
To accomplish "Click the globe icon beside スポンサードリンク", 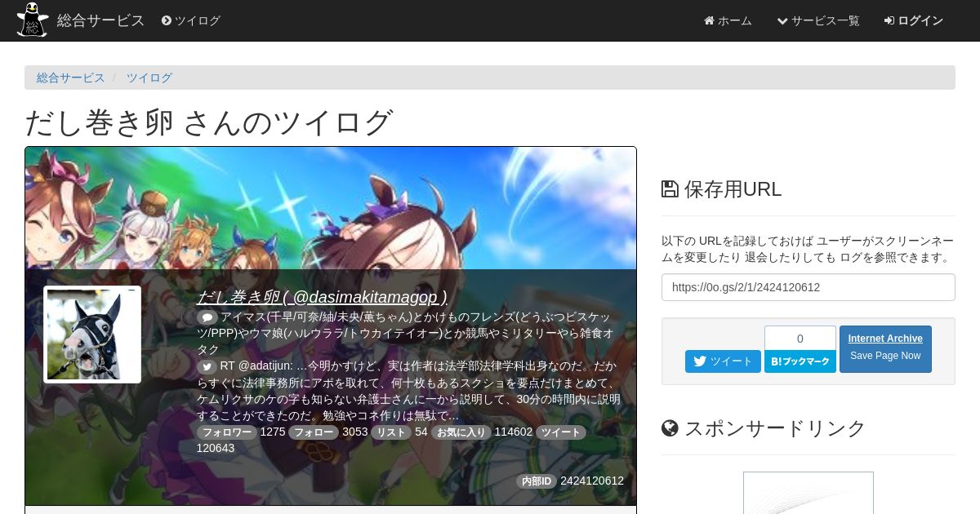I will [x=670, y=428].
